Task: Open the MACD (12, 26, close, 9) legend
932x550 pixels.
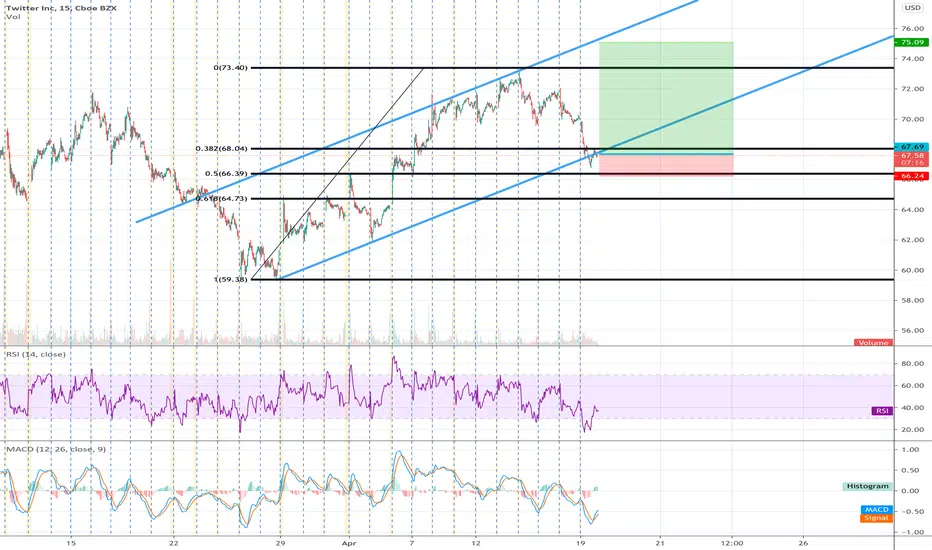Action: pyautogui.click(x=56, y=449)
